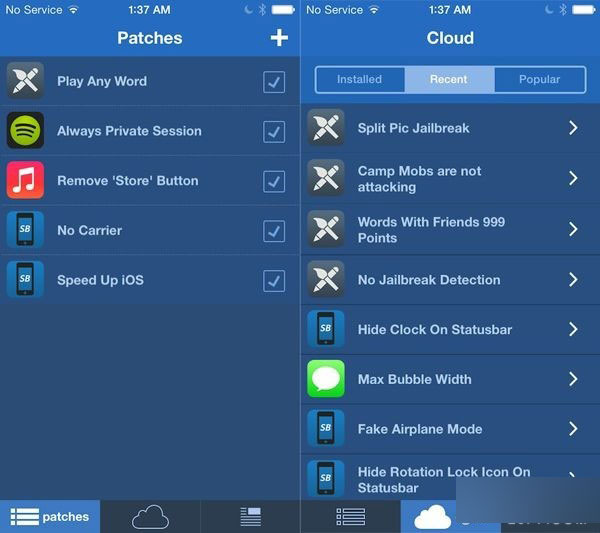
Task: Tap the SpringBoard icon for Hide Clock On Statusbar
Action: [x=326, y=329]
